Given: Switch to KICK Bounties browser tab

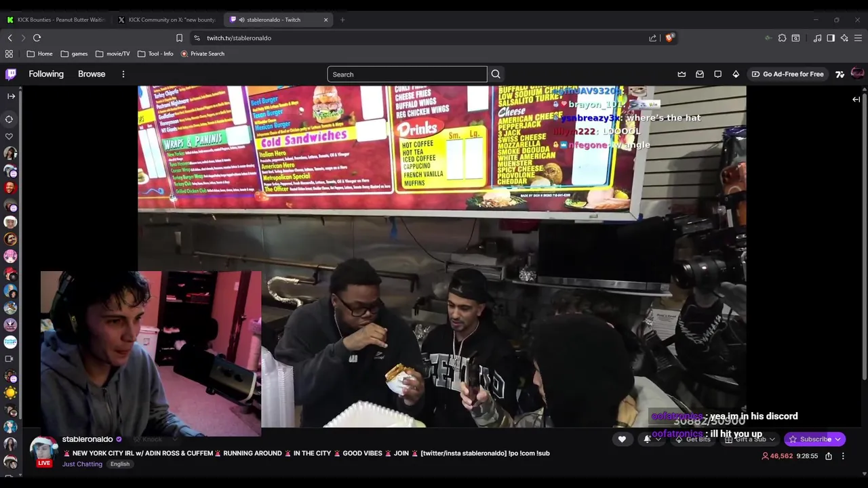Looking at the screenshot, I should [56, 20].
